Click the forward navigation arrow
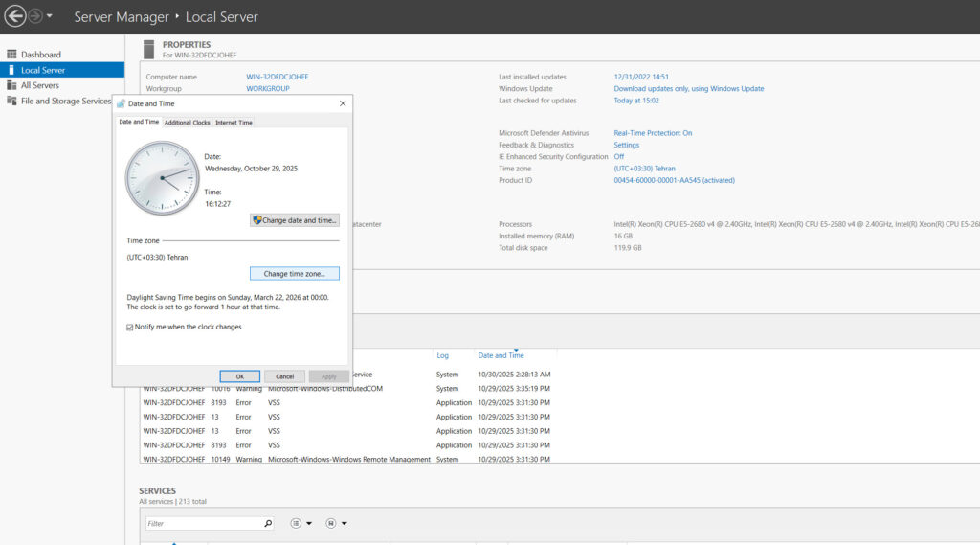 click(35, 16)
